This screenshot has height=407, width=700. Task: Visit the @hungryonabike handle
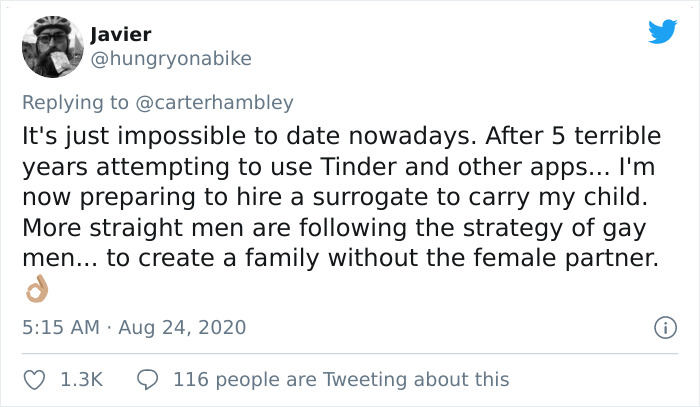[171, 59]
